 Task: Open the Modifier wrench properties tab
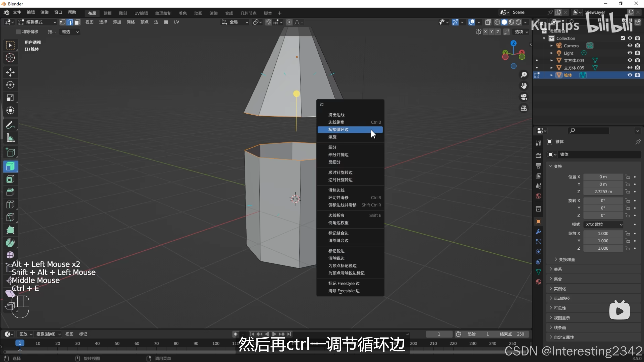pyautogui.click(x=538, y=232)
